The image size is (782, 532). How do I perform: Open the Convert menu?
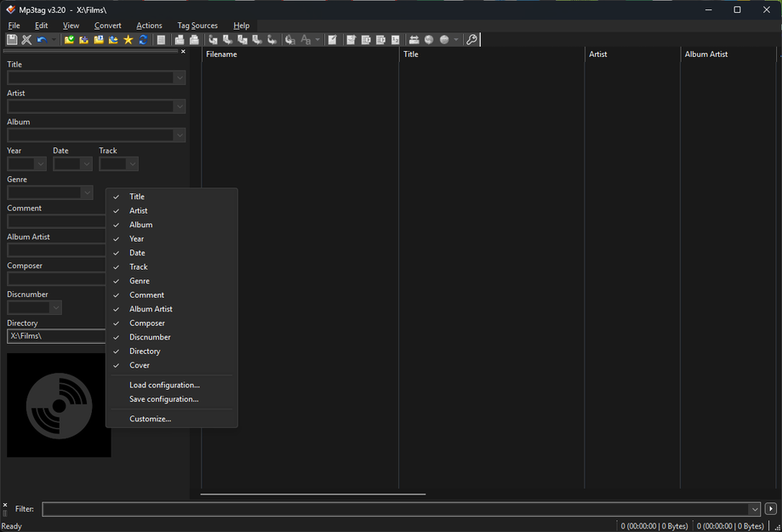click(107, 25)
